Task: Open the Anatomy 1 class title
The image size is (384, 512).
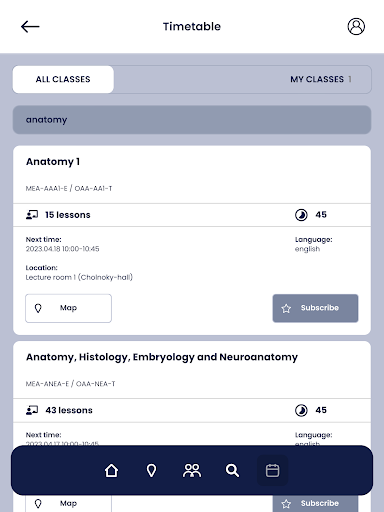Action: pos(53,162)
